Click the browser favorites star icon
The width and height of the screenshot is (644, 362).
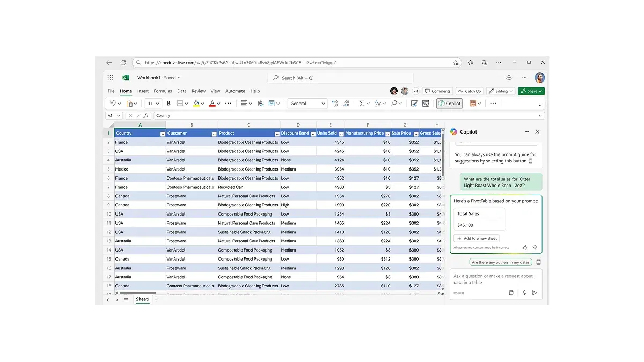click(x=470, y=62)
